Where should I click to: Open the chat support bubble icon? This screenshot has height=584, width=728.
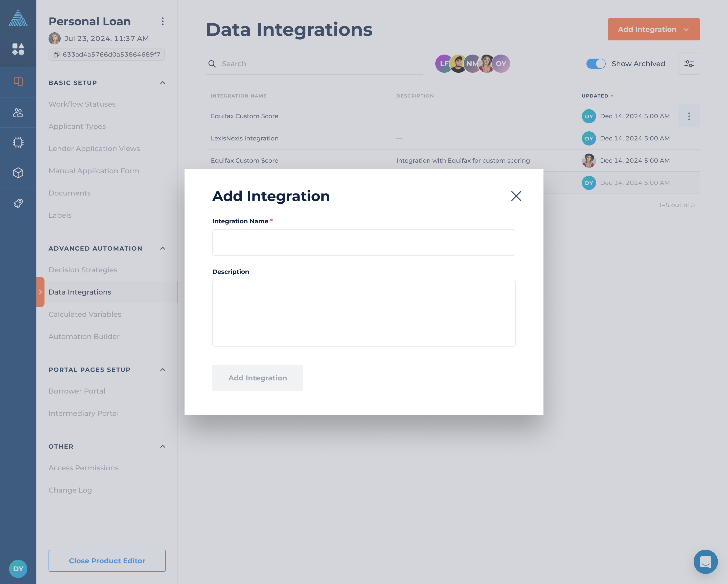click(706, 562)
